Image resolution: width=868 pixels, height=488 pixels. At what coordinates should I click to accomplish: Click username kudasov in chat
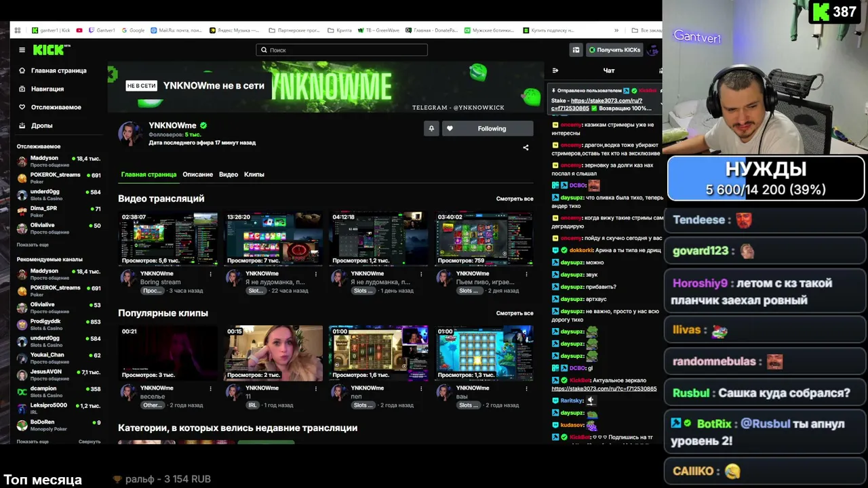572,425
